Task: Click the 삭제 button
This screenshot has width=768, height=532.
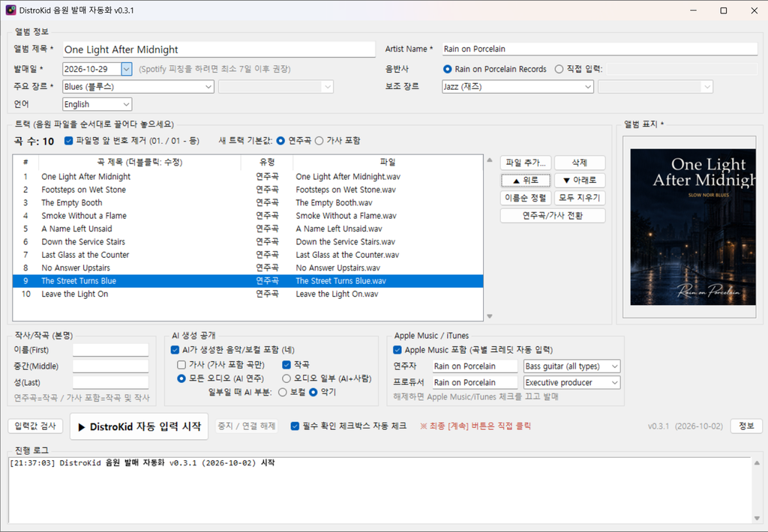Action: 580,163
